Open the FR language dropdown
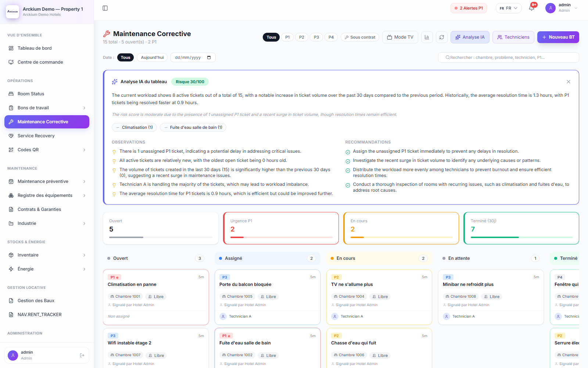588x368 pixels. point(509,8)
